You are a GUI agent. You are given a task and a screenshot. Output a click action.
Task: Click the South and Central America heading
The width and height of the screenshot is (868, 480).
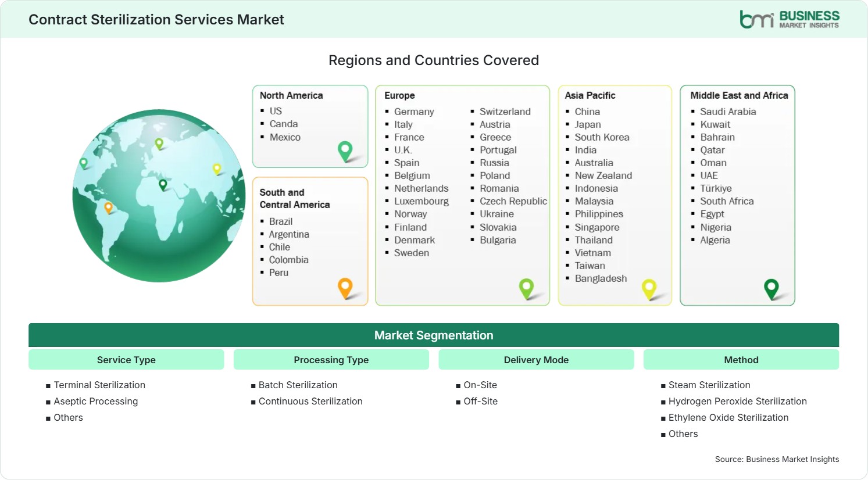[x=295, y=198]
